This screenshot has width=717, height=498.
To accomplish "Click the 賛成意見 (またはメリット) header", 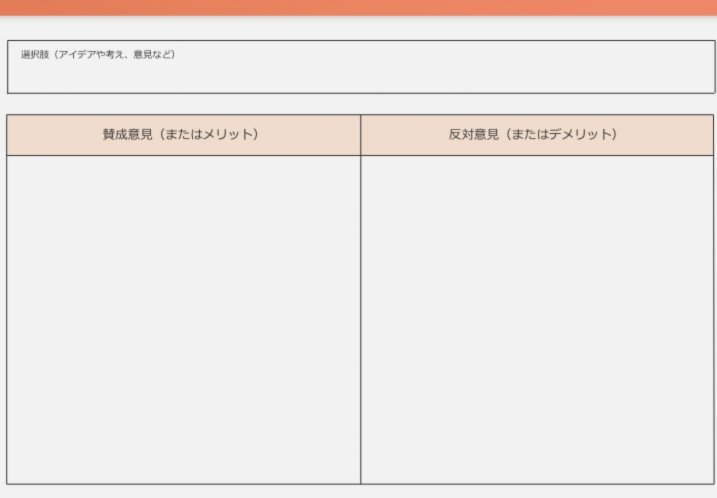I will click(x=183, y=135).
